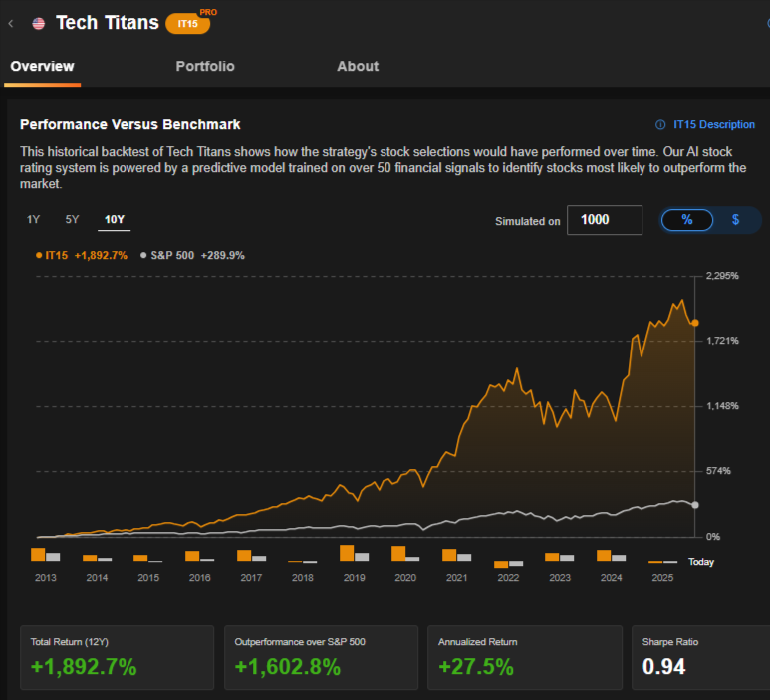Click the gray S&P 500 endpoint marker

pos(695,505)
